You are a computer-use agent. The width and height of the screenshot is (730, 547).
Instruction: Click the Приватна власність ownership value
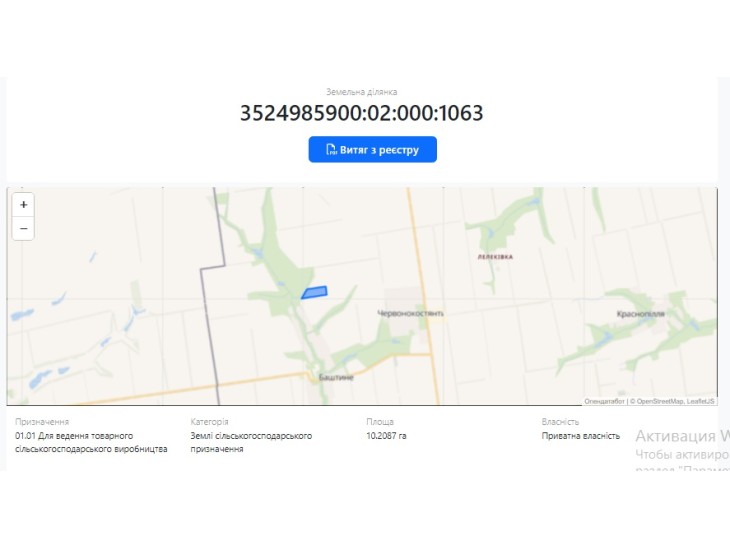click(x=581, y=436)
